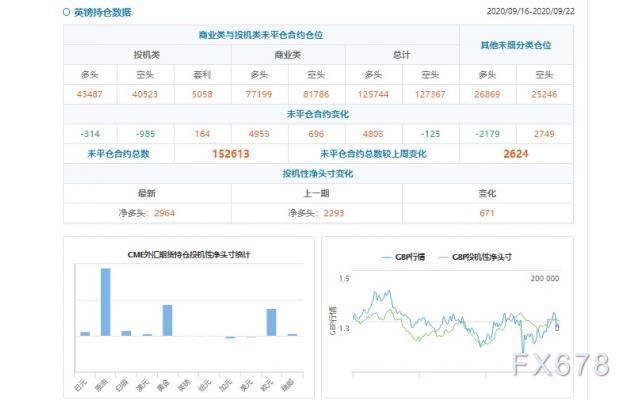Click the other long value 26869
The image size is (640, 400).
[487, 94]
